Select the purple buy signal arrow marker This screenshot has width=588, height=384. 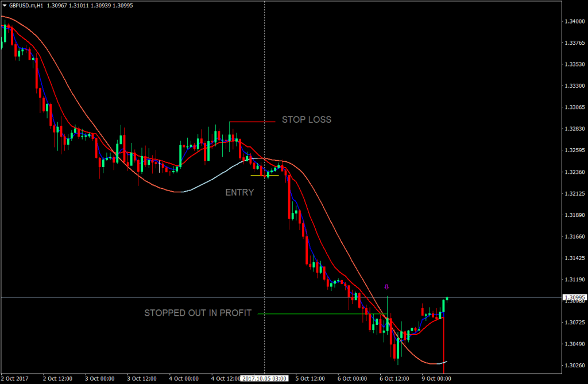pyautogui.click(x=386, y=286)
